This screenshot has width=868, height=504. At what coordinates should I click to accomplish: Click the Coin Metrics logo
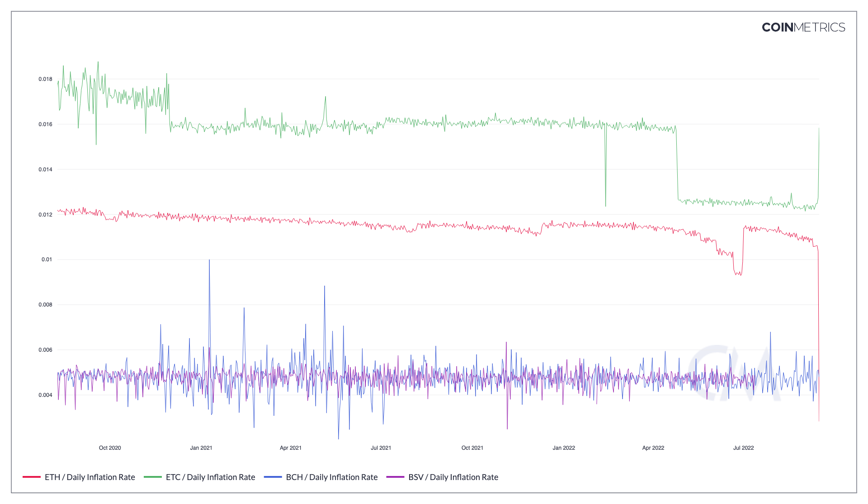tap(803, 28)
